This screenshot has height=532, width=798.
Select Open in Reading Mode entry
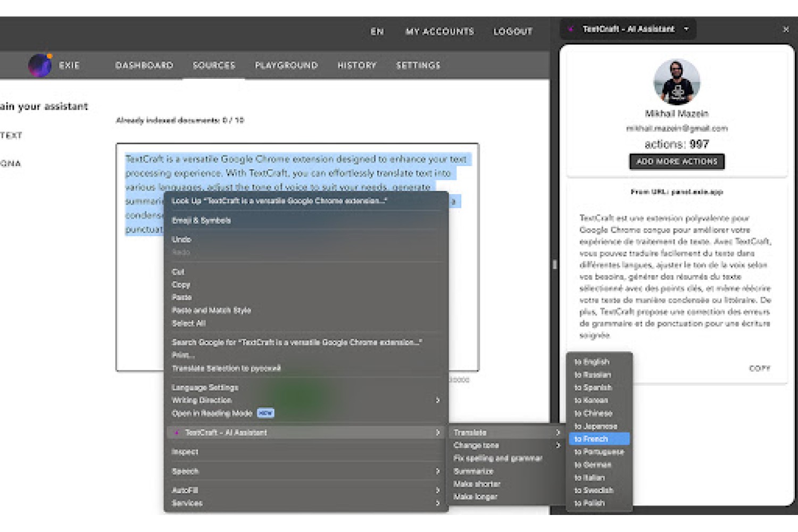click(306, 413)
